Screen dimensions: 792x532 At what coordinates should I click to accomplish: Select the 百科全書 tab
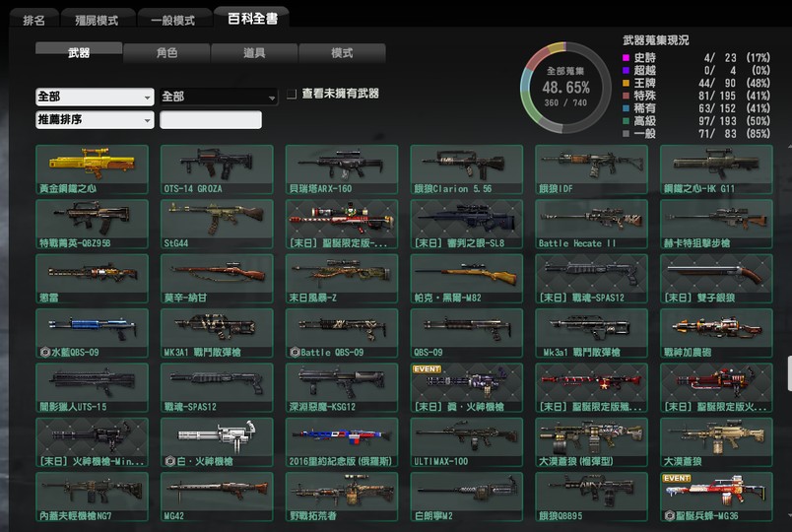click(x=252, y=18)
